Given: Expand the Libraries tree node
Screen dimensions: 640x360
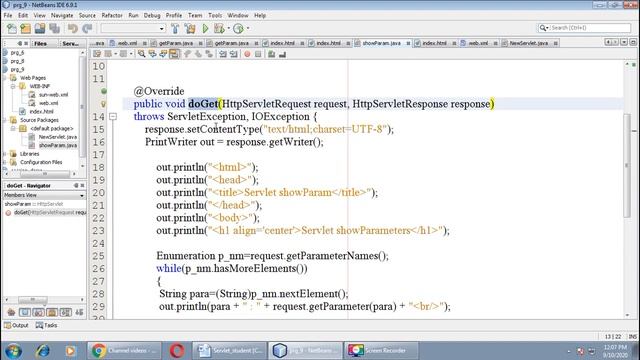Looking at the screenshot, I should pyautogui.click(x=5, y=154).
